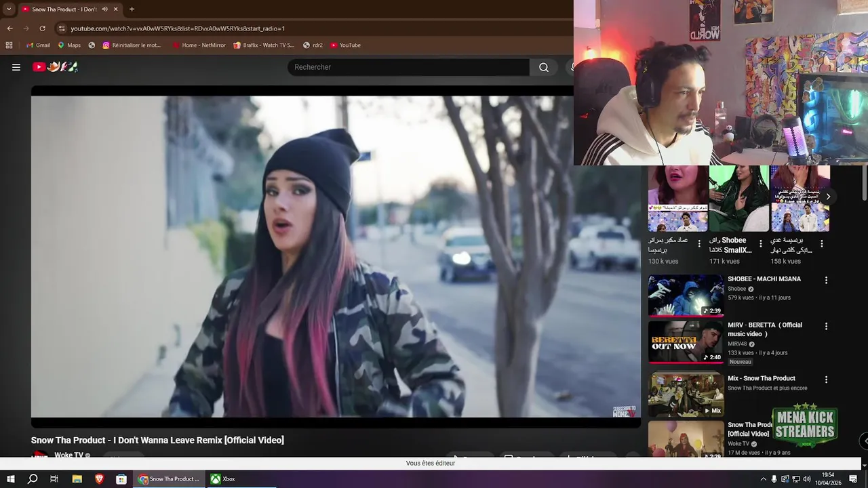868x488 pixels.
Task: Open the YouTube hamburger guide menu
Action: (16, 67)
